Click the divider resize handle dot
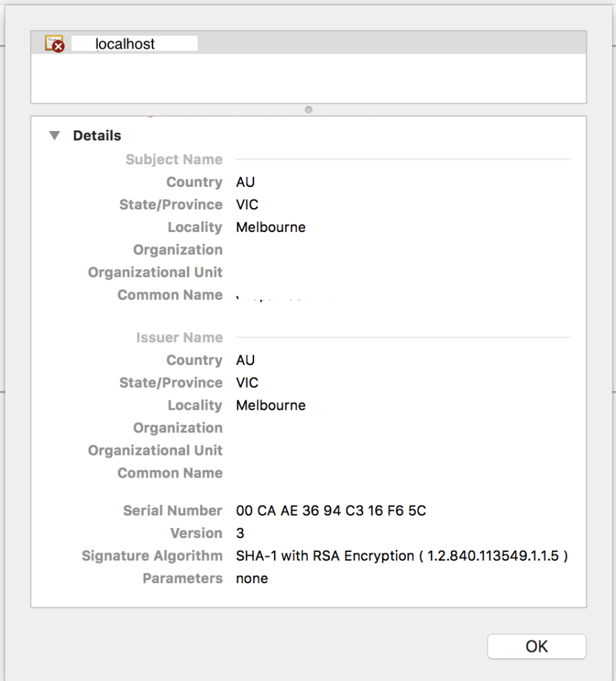The image size is (616, 681). pos(308,110)
